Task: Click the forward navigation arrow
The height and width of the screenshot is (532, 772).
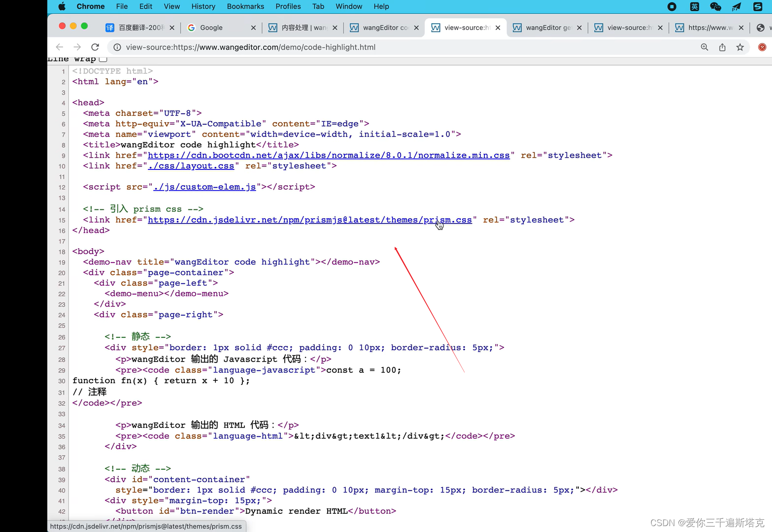Action: point(77,47)
